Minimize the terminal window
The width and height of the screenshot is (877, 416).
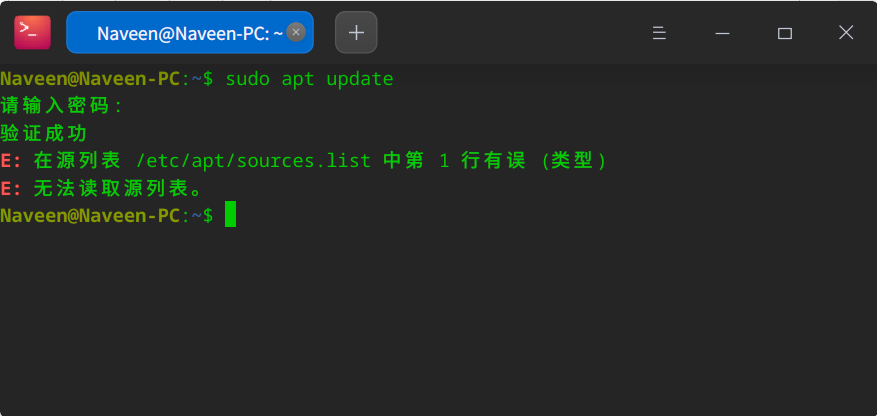(723, 33)
